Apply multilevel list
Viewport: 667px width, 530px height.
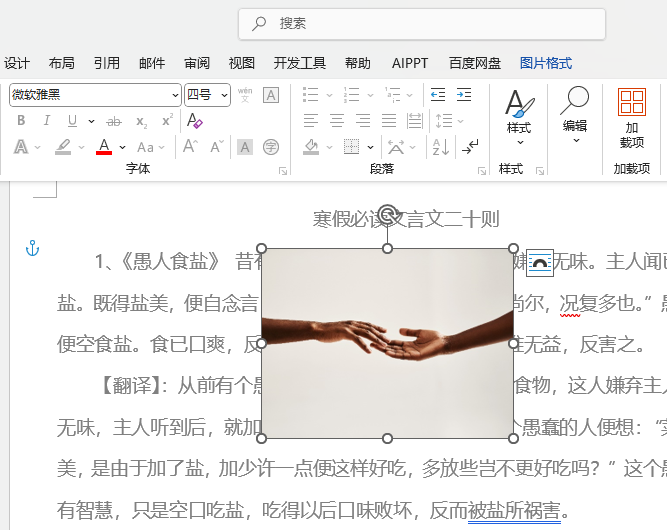point(392,95)
